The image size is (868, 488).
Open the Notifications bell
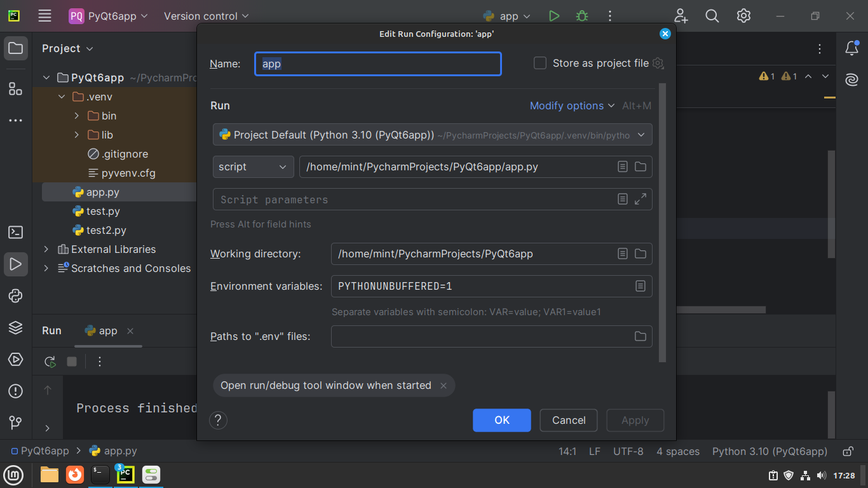pyautogui.click(x=852, y=48)
